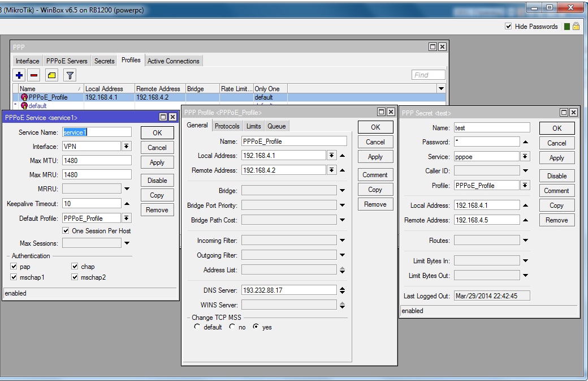Click the funnel filter icon
The width and height of the screenshot is (588, 381).
pyautogui.click(x=69, y=75)
